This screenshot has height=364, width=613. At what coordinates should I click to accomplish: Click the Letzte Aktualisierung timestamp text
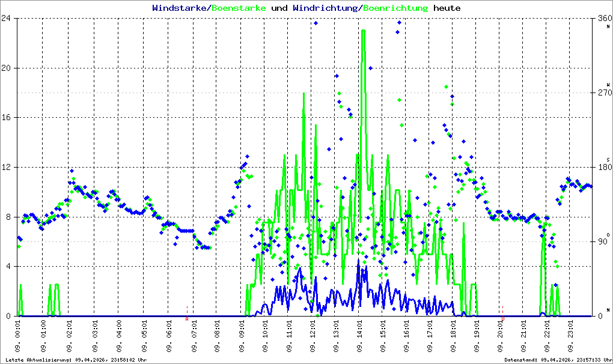(76, 360)
